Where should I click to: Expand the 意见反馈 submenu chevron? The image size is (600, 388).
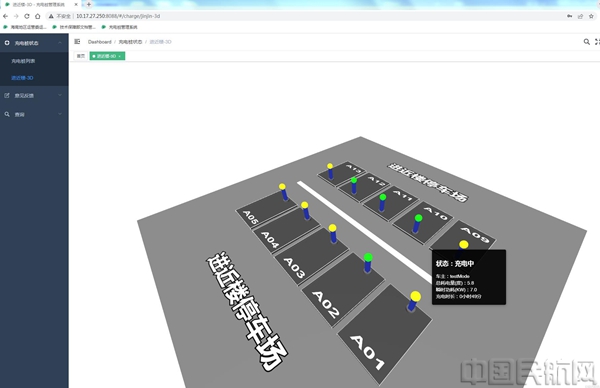pyautogui.click(x=60, y=95)
